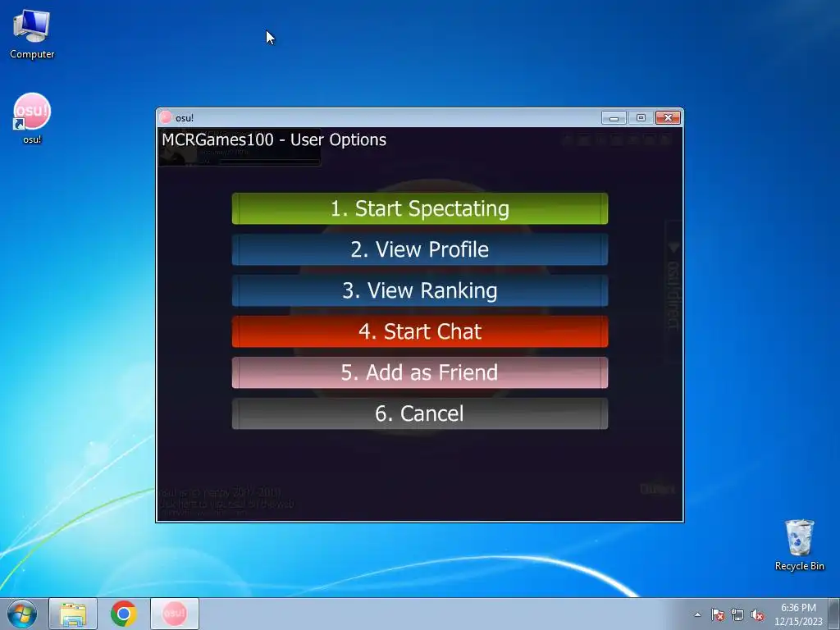Open clock showing 6:36 PM
The image size is (840, 630).
798,614
